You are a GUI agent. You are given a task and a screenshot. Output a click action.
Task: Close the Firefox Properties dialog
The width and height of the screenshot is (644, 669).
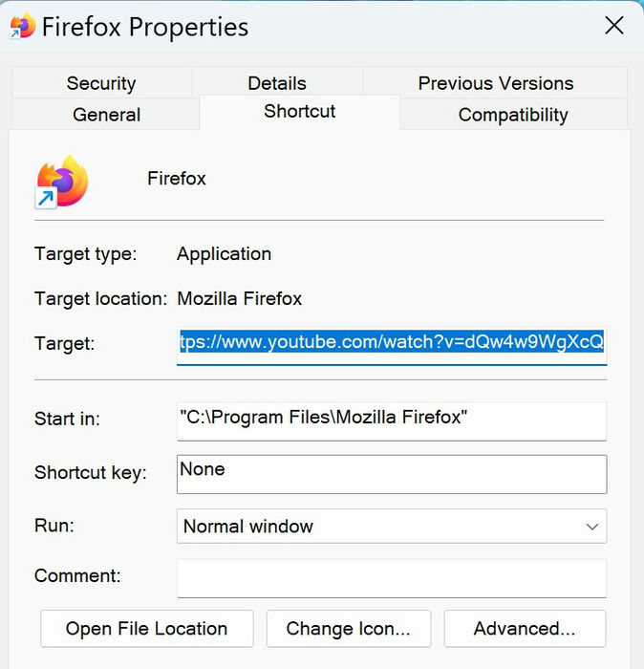(x=614, y=26)
